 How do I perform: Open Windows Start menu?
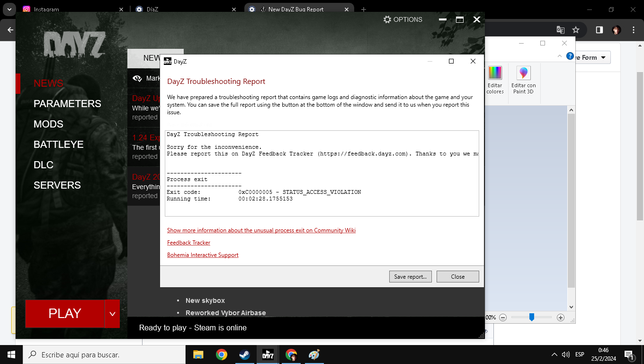(11, 355)
